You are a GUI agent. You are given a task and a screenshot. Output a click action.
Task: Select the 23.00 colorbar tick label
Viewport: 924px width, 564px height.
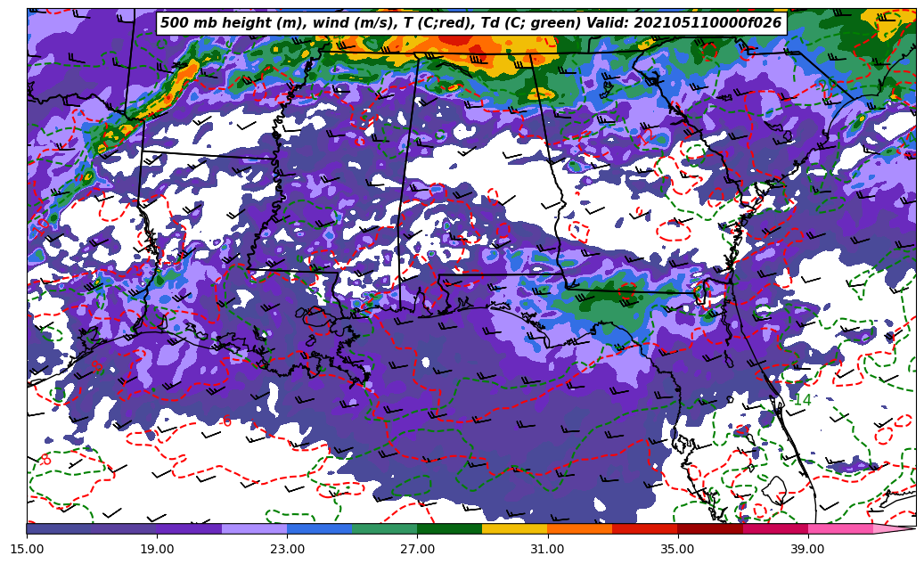pyautogui.click(x=287, y=549)
